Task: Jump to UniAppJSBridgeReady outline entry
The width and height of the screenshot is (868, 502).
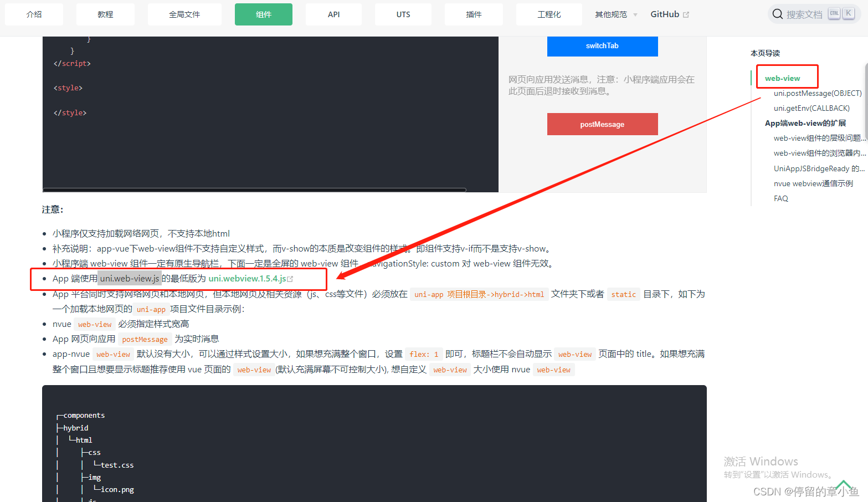Action: point(819,168)
